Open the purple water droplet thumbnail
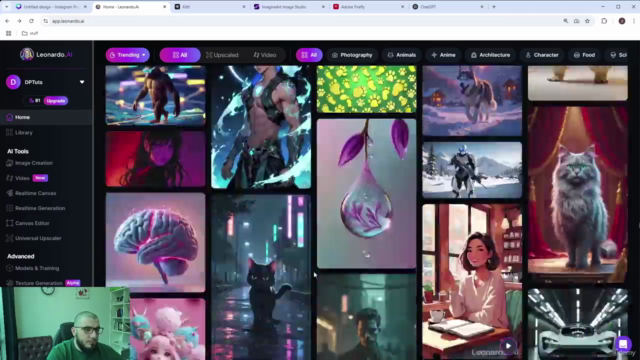Viewport: 640px width, 360px height. (x=367, y=193)
